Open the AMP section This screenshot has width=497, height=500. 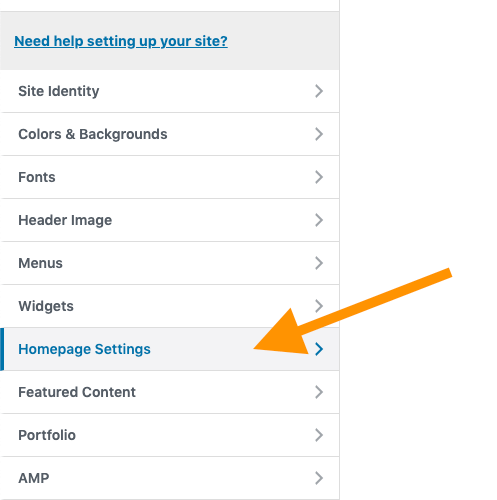(170, 478)
